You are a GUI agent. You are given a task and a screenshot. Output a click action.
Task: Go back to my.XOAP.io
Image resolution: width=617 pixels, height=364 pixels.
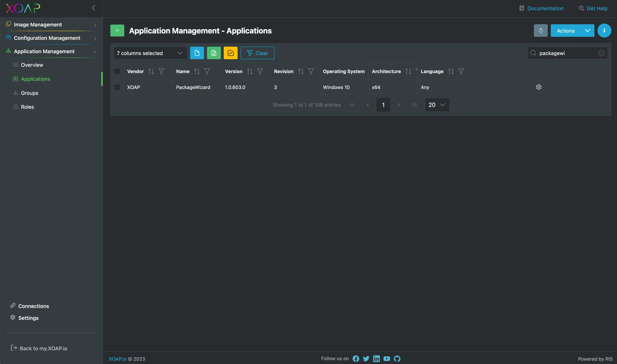[39, 348]
